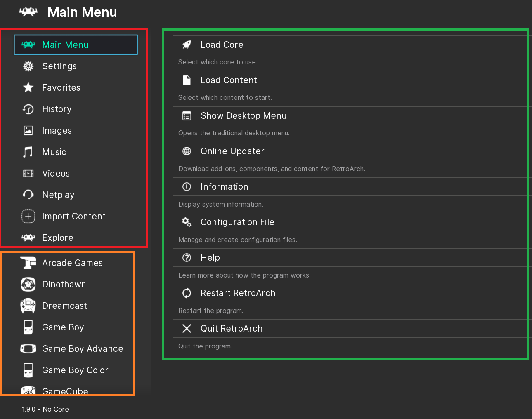The height and width of the screenshot is (419, 532).
Task: Click the Main Menu sidebar invader icon
Action: (28, 45)
